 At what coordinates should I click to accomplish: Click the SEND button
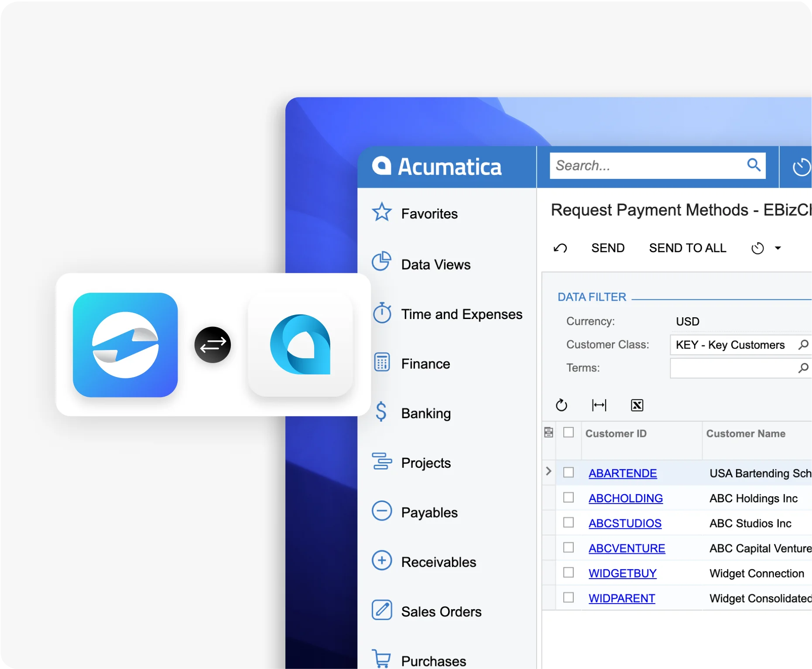(x=608, y=248)
